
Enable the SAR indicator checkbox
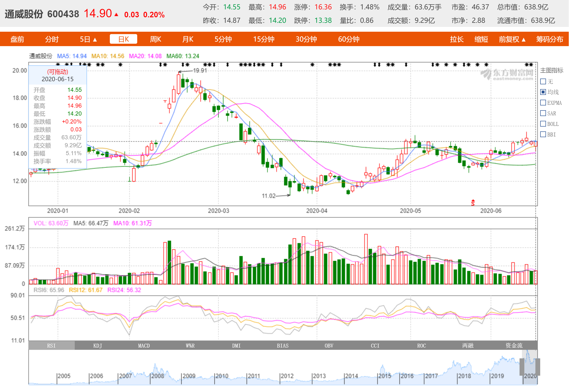543,113
